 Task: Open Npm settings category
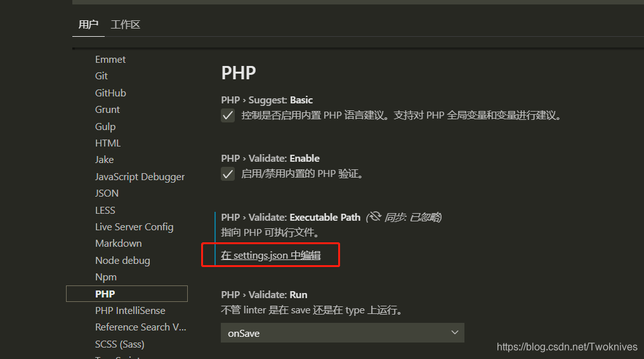(x=105, y=277)
